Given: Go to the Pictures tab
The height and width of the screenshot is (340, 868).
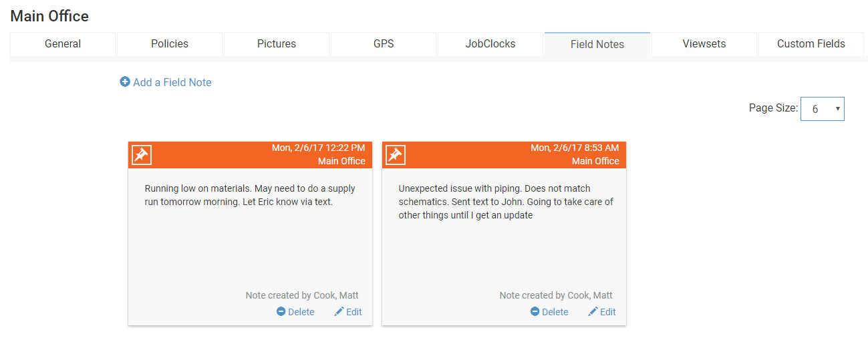Looking at the screenshot, I should (277, 44).
